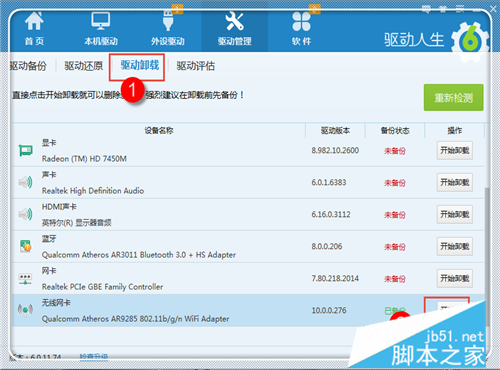This screenshot has width=500, height=370.
Task: Click the 无线网卡 label
Action: 56,303
